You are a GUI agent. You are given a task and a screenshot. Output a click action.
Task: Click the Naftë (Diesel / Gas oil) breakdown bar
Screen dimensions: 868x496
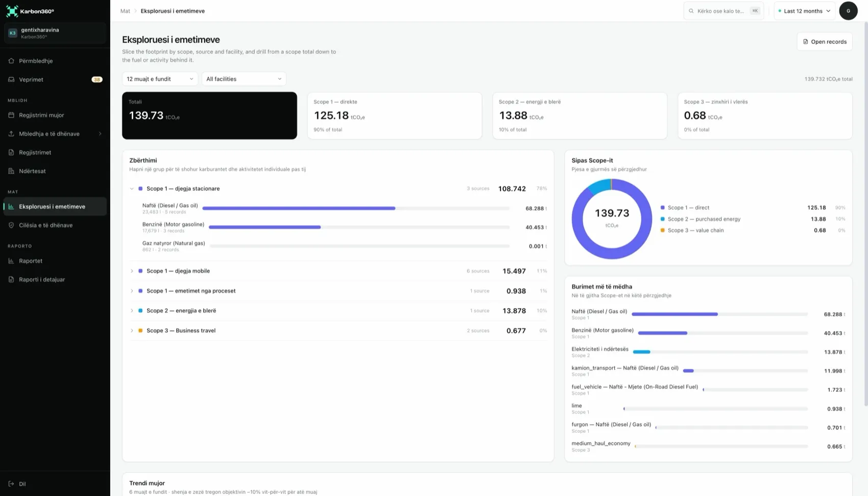[x=356, y=208]
